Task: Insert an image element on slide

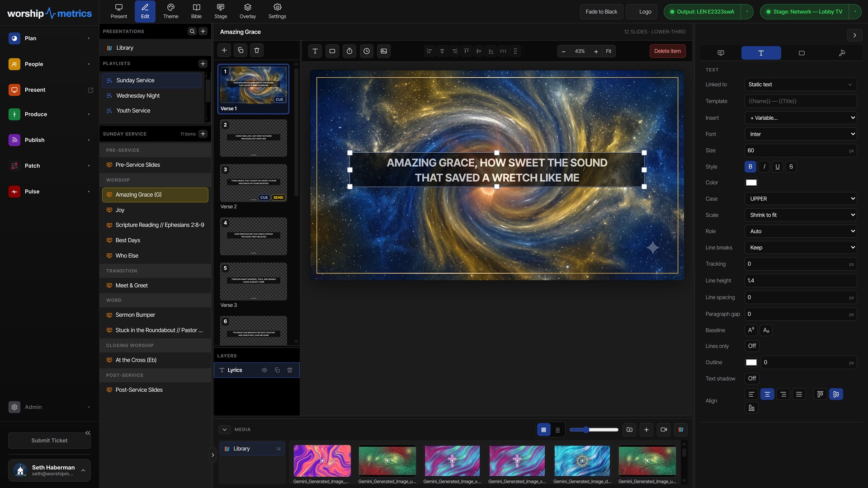Action: (x=384, y=51)
